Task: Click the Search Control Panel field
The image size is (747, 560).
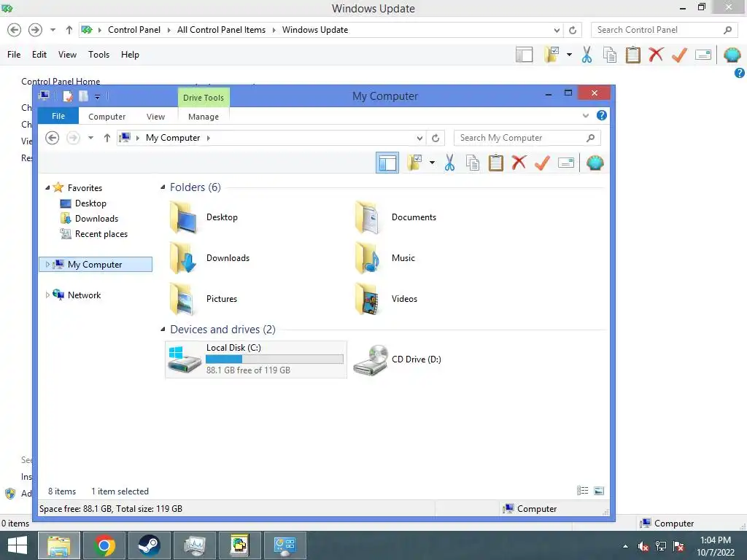Action: (x=665, y=30)
